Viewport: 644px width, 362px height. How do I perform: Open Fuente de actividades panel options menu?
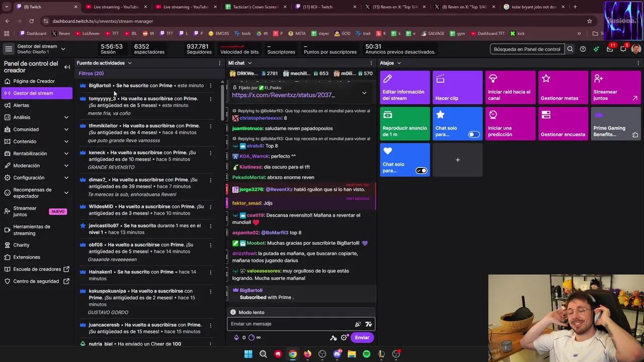pyautogui.click(x=219, y=63)
